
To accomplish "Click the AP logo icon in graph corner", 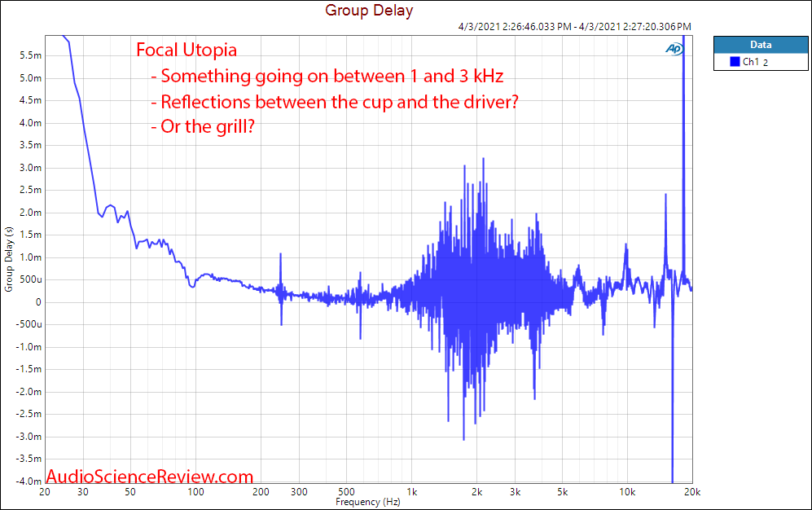I will [x=674, y=49].
